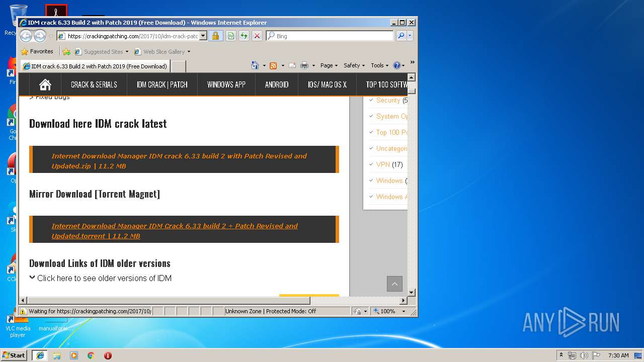Screen dimensions: 644x362
Task: Refresh the page with the green arrows
Action: pyautogui.click(x=244, y=36)
